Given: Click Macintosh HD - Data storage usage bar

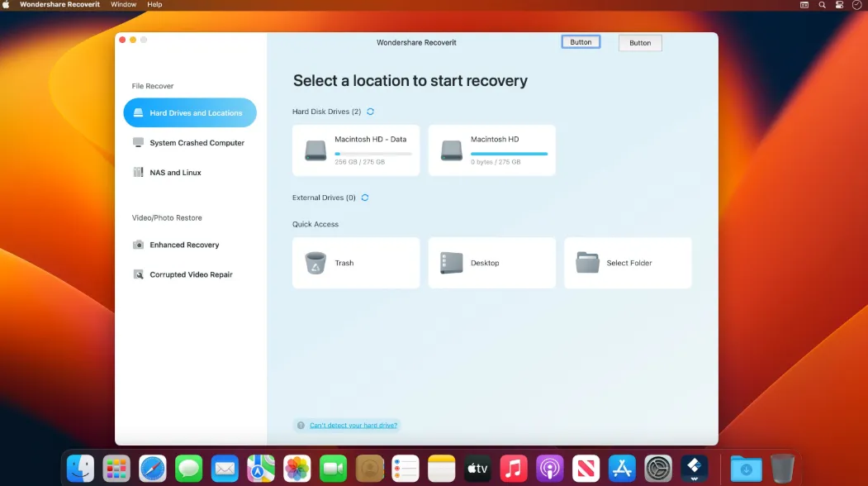Looking at the screenshot, I should 373,154.
